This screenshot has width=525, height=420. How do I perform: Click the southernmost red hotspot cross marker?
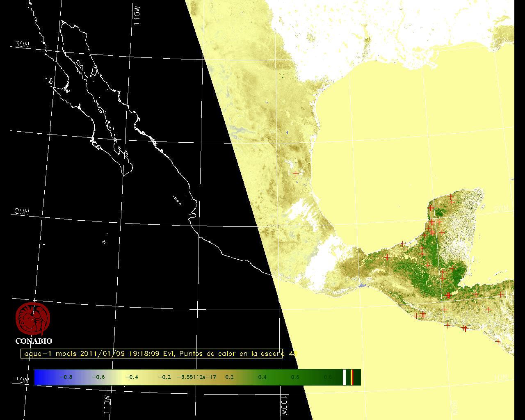click(x=498, y=341)
